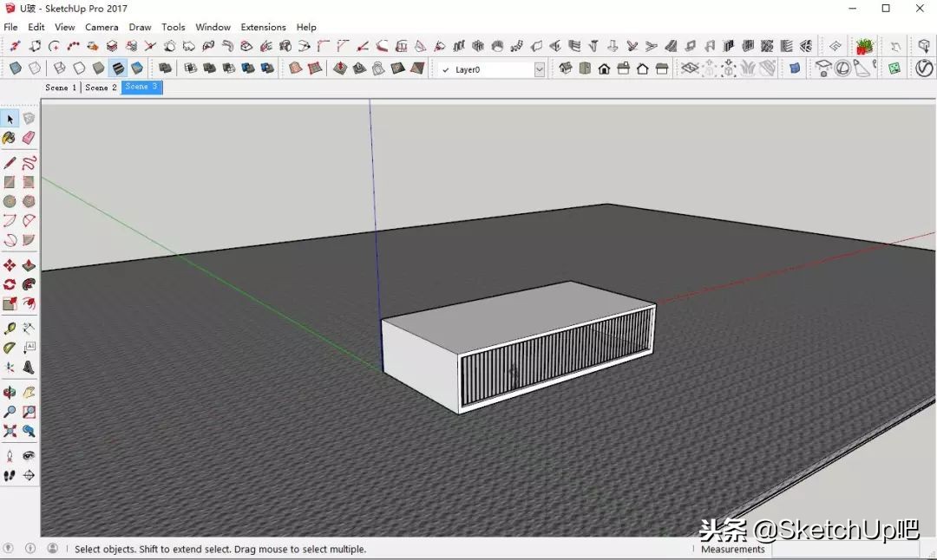Click the Walk tool in the left palette
Viewport: 937px width, 560px height.
10,475
